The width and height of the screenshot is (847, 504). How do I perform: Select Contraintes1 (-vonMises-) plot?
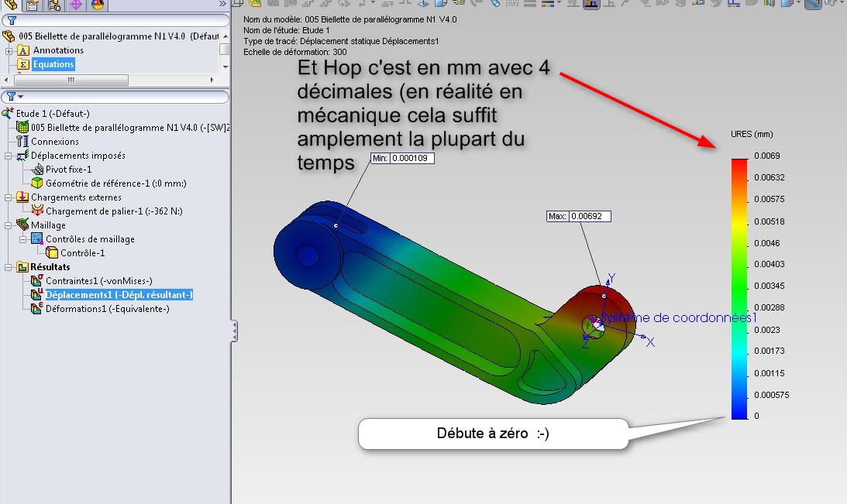(99, 281)
